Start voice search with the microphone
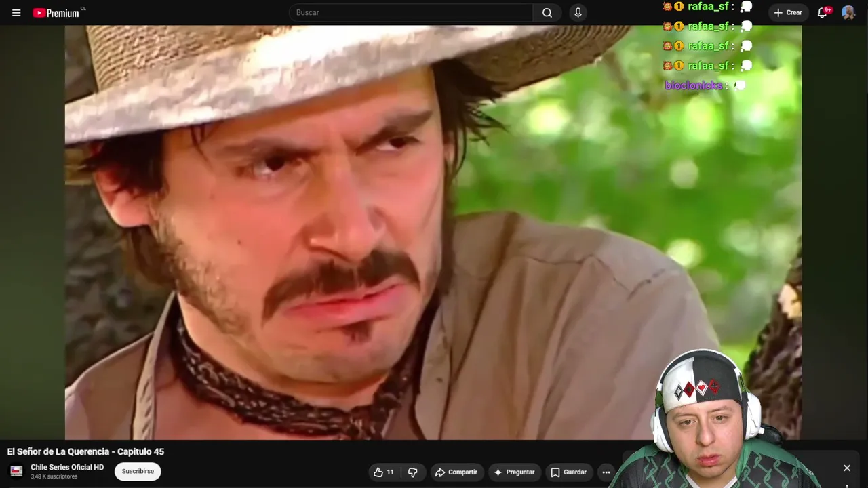 click(x=578, y=13)
